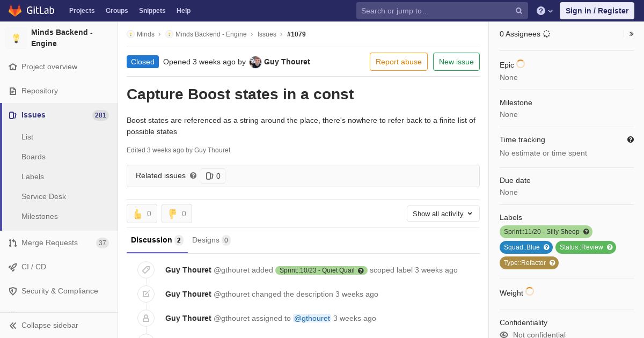Click help icon on Squad::Blue label
644x338 pixels.
coord(547,247)
